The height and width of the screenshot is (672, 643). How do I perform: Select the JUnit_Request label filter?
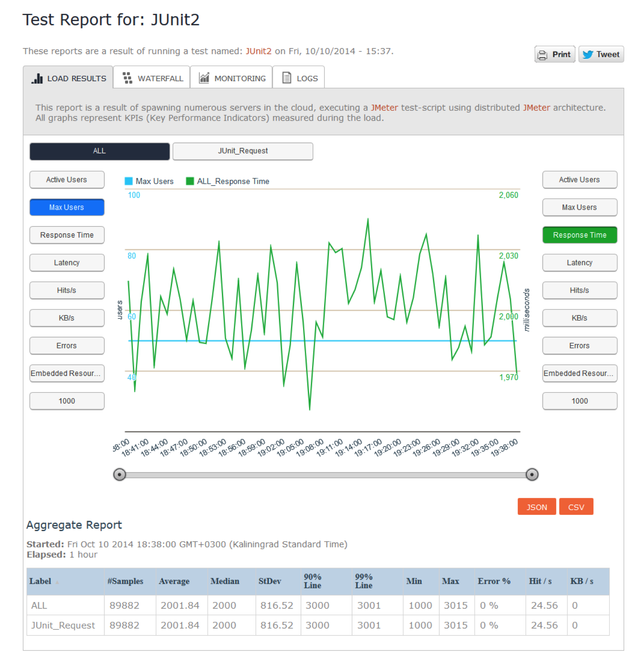tap(243, 151)
